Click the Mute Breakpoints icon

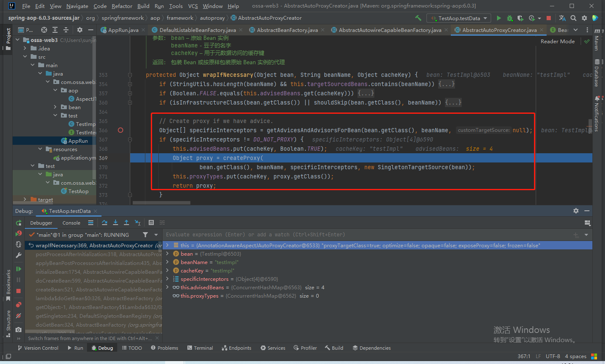tap(18, 315)
